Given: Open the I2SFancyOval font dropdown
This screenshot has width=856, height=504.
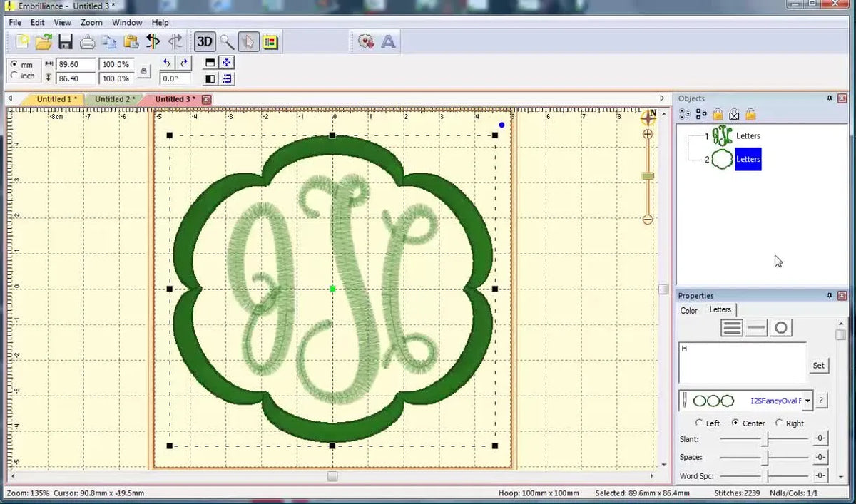Looking at the screenshot, I should [807, 401].
